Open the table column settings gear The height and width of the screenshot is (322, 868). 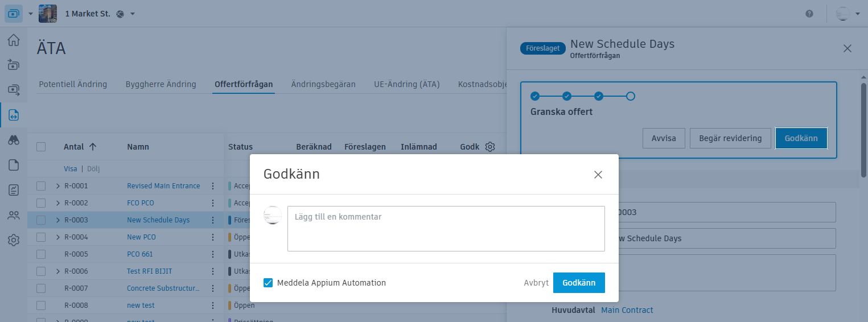click(x=489, y=147)
